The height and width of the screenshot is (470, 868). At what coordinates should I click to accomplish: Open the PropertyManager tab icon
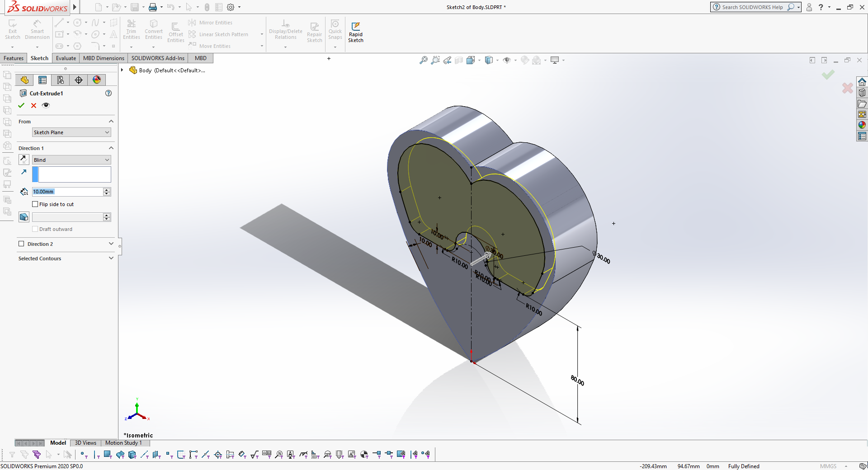pos(42,80)
